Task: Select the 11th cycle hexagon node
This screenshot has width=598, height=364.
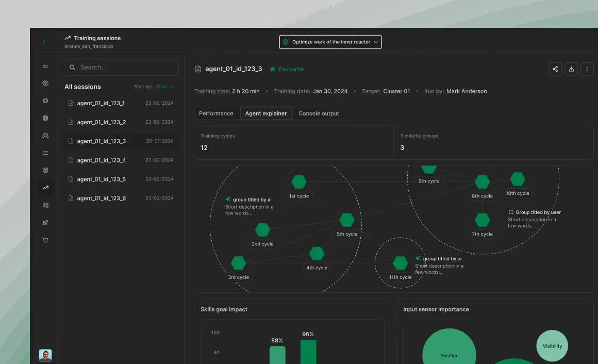Action: [400, 263]
